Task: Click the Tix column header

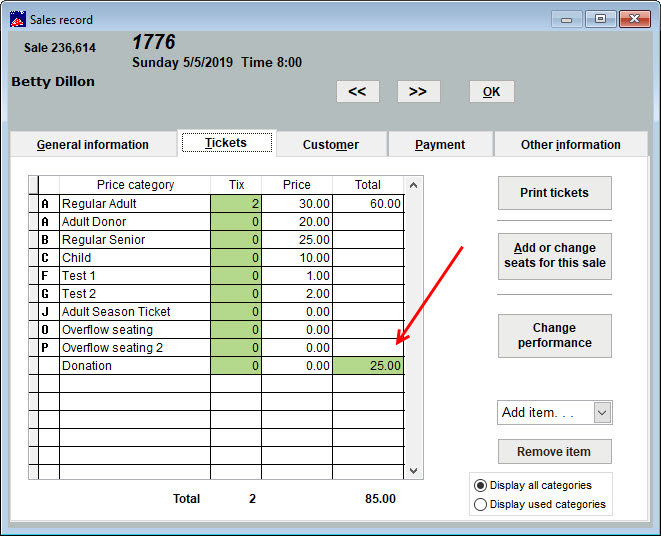Action: [x=236, y=185]
